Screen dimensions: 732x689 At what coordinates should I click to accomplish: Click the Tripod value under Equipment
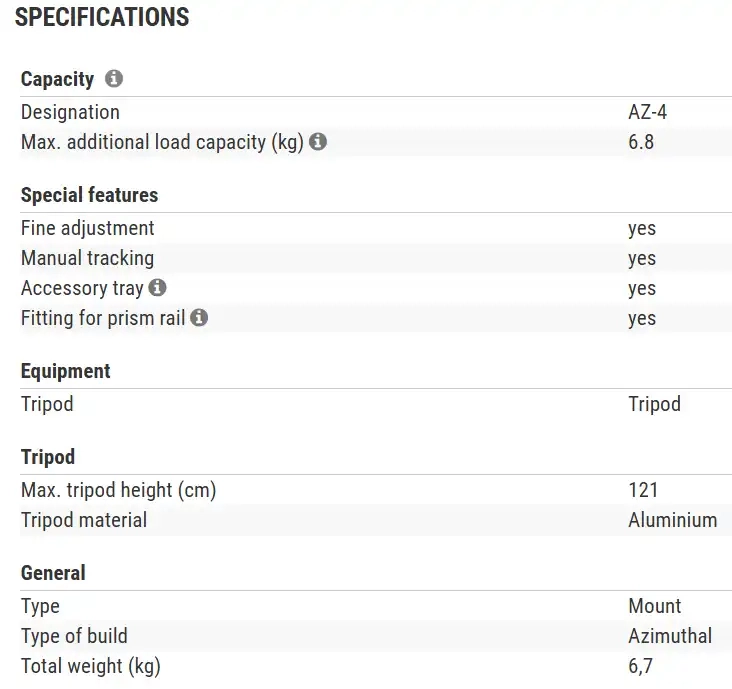click(654, 404)
